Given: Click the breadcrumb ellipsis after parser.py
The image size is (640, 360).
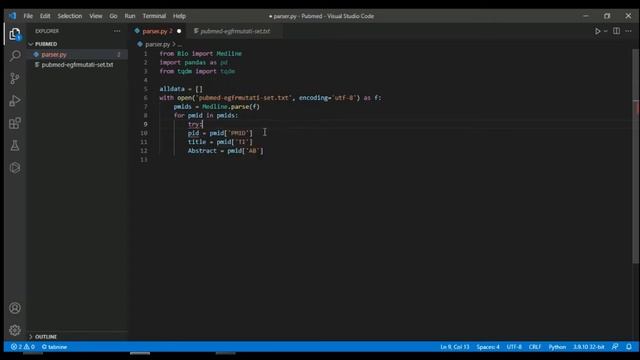Looking at the screenshot, I should pyautogui.click(x=180, y=44).
